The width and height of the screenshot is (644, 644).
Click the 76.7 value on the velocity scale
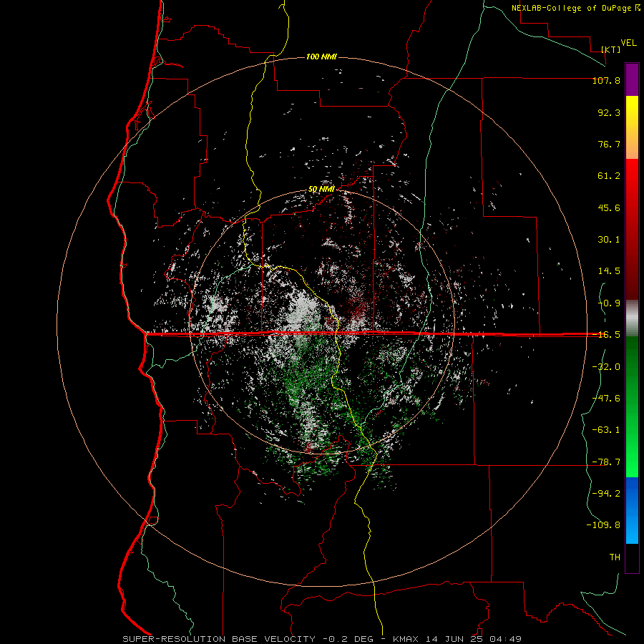(x=609, y=144)
